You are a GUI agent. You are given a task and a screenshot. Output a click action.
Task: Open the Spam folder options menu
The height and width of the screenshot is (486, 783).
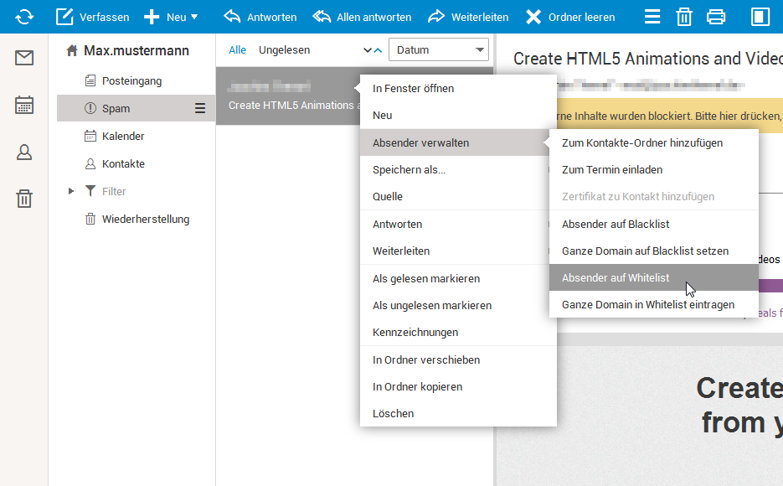click(x=200, y=108)
